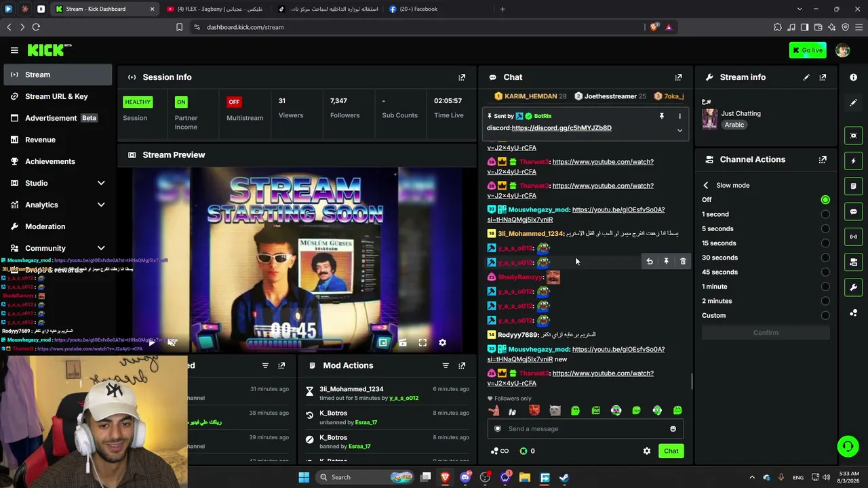Click the speech bubble icon in the right rail
Image resolution: width=868 pixels, height=488 pixels.
pos(853,211)
